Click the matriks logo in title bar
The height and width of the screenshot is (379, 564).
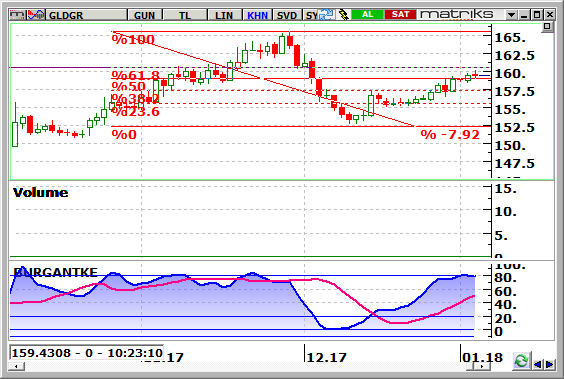point(457,14)
